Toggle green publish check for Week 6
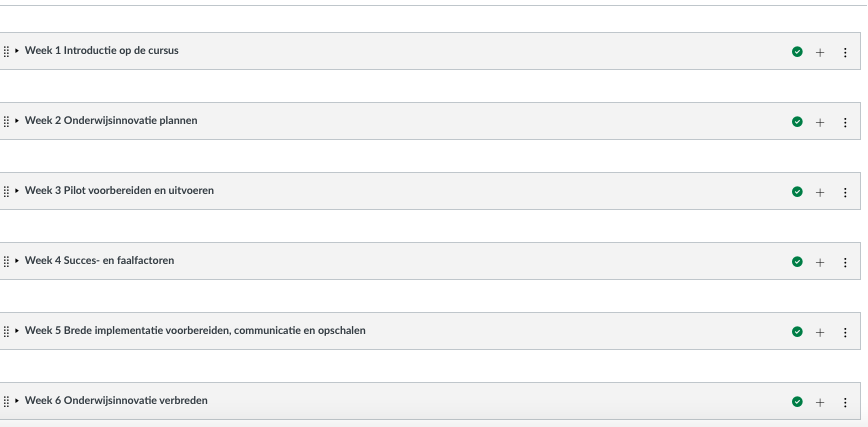 tap(797, 401)
